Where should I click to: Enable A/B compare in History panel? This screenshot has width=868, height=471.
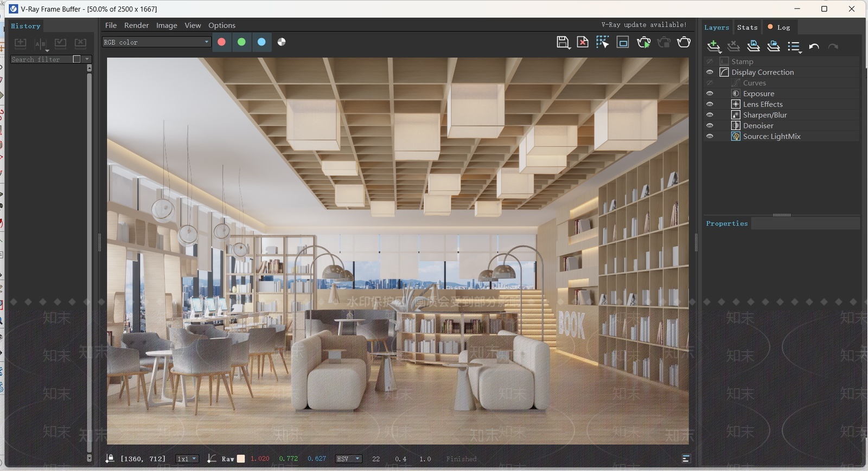[x=41, y=43]
